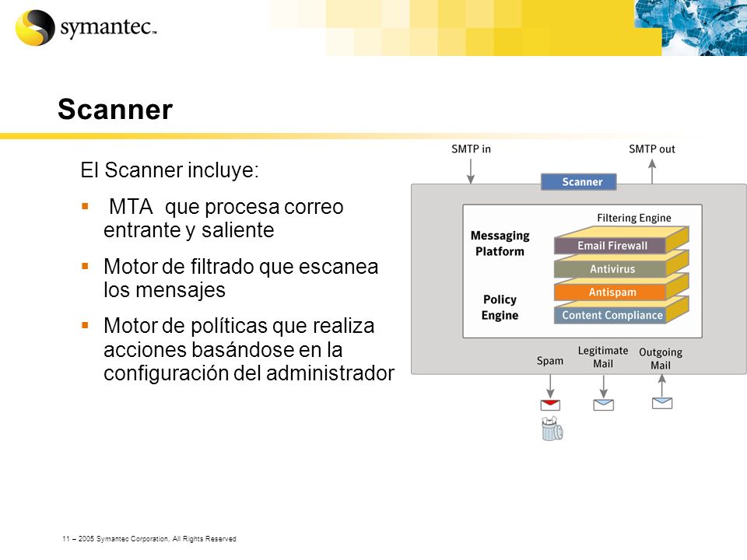
Task: Click the bullet about MTA que procesa correo
Action: pos(223,218)
